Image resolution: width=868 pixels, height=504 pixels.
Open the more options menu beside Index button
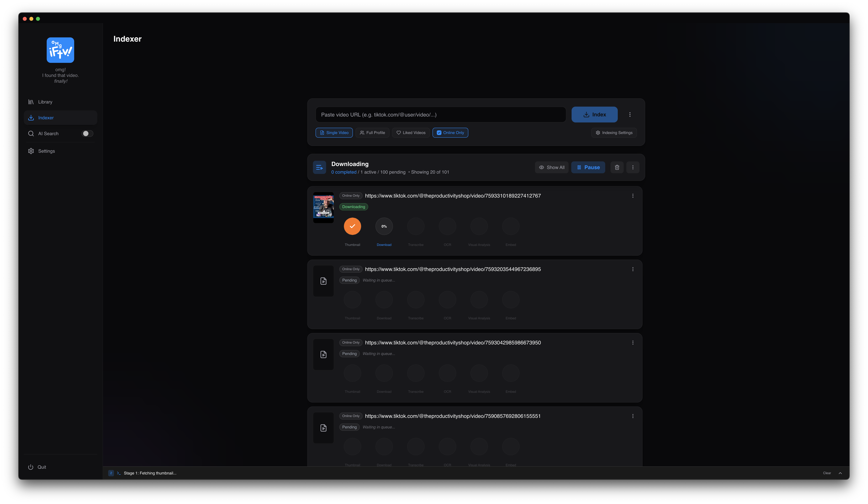point(630,115)
